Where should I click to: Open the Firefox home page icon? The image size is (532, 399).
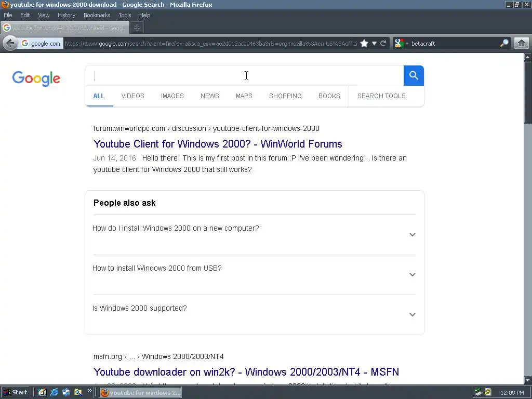[522, 44]
